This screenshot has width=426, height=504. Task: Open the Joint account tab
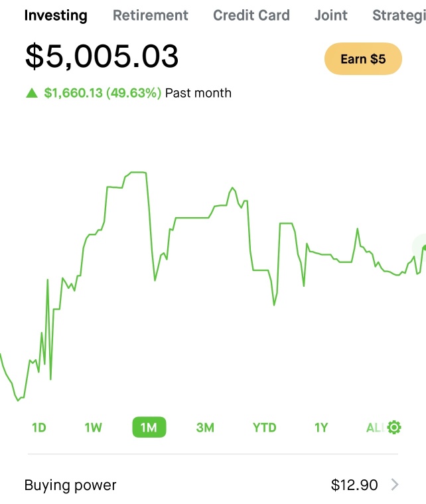pyautogui.click(x=331, y=15)
